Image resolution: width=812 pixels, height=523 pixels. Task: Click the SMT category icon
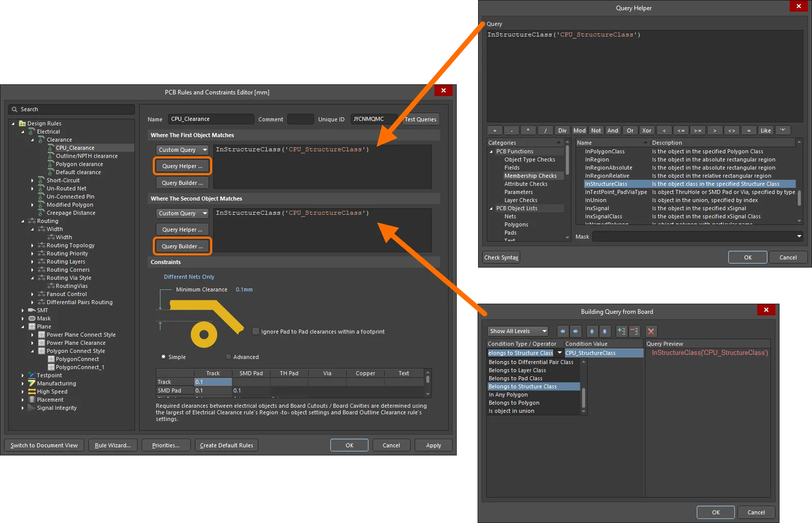click(x=32, y=310)
